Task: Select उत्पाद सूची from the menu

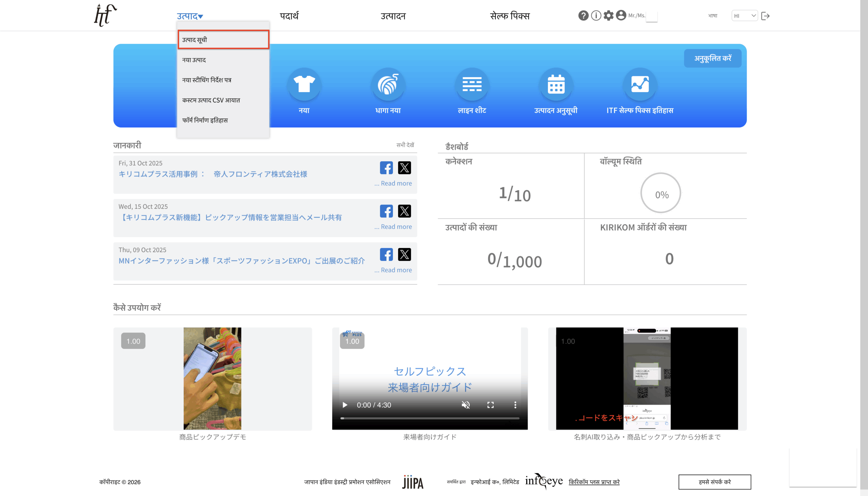Action: point(223,40)
